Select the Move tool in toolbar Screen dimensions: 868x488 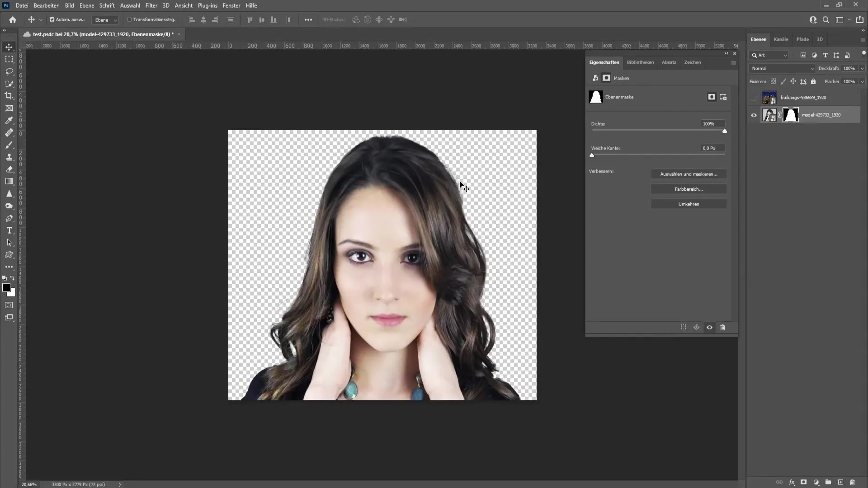[9, 47]
